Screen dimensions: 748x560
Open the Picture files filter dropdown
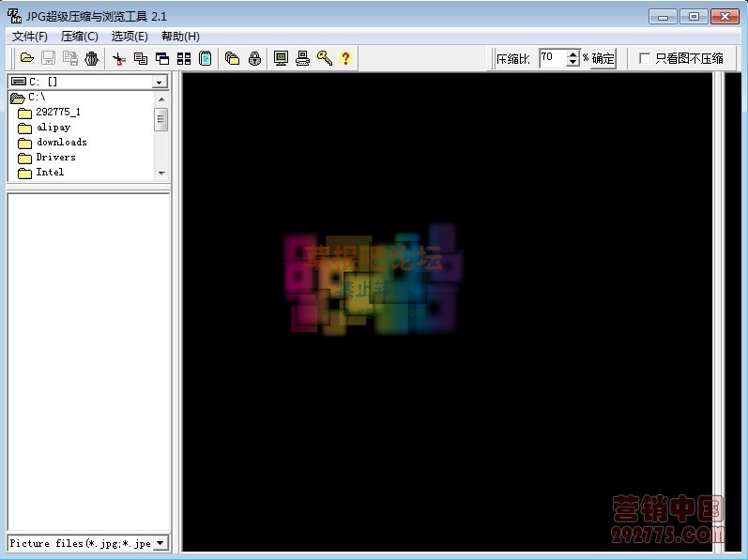click(x=160, y=543)
